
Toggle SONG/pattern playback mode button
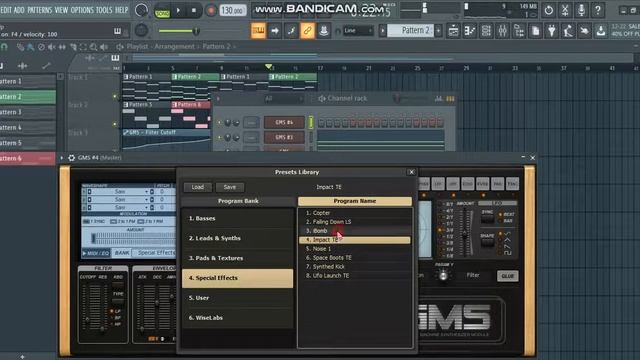(162, 12)
